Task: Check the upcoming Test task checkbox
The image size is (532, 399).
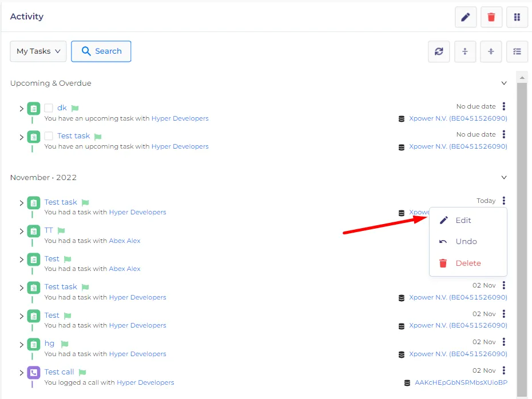Action: click(x=49, y=136)
